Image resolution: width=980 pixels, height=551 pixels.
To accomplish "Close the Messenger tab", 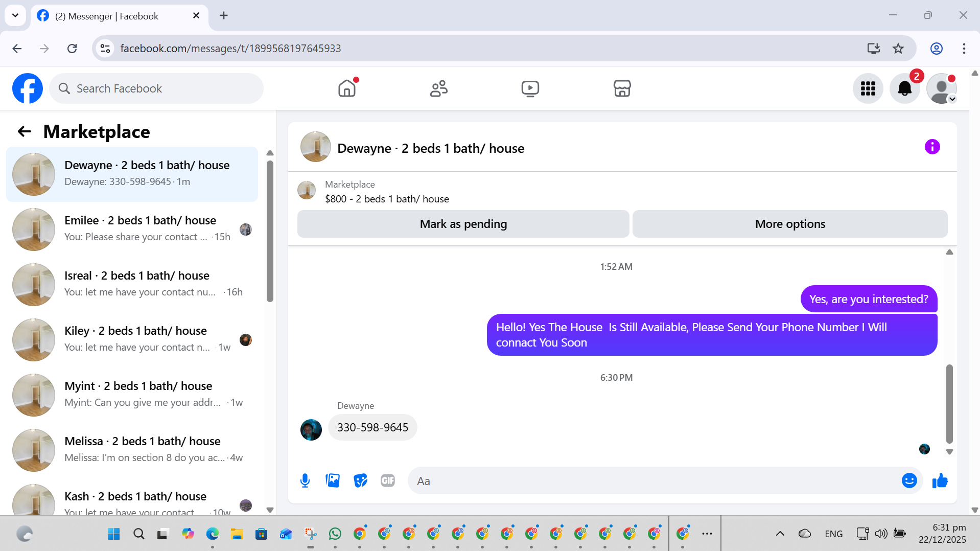I will [x=196, y=16].
